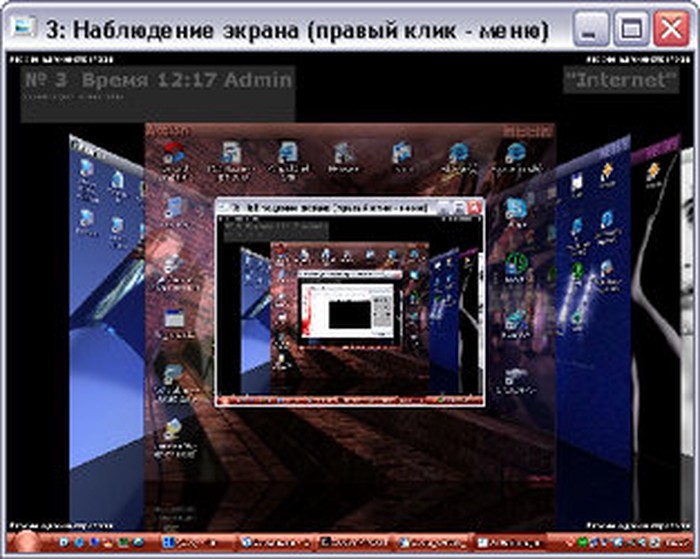Click the window icon left of the title "3: Наблюдение экрана"

pyautogui.click(x=21, y=28)
